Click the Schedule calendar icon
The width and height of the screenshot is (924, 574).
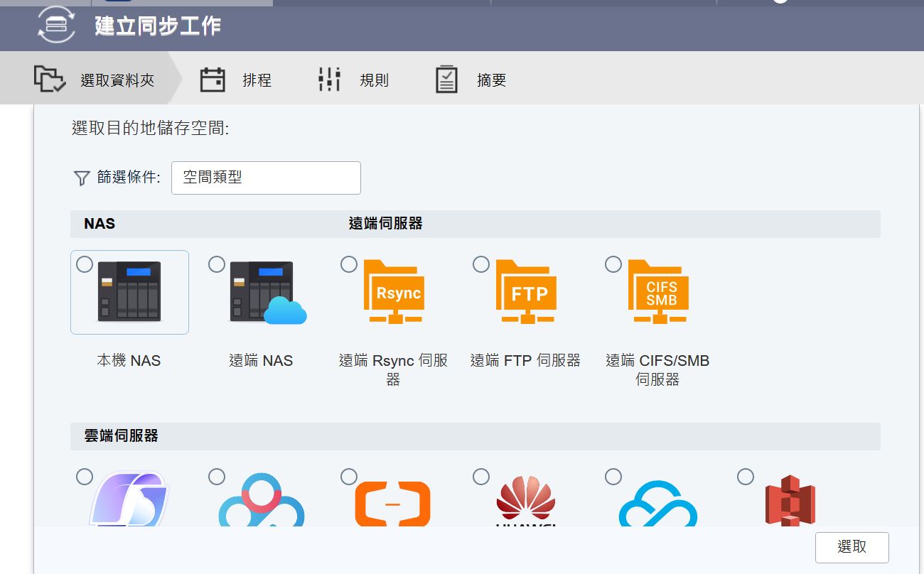[213, 80]
